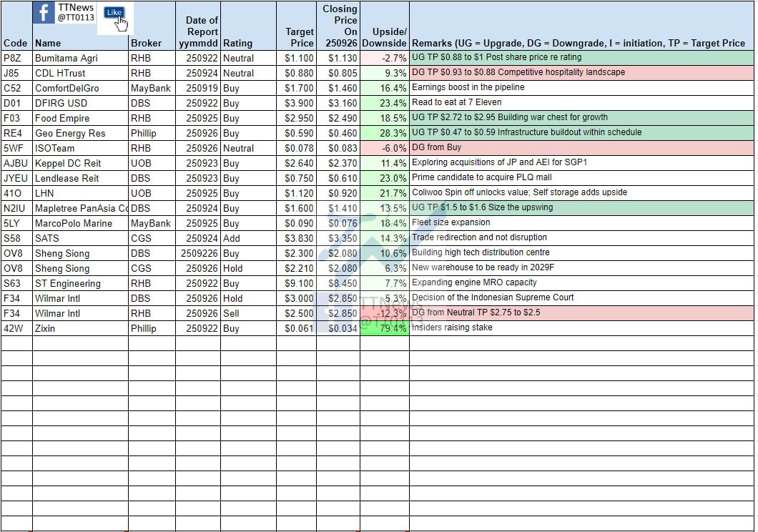The image size is (758, 532).
Task: Click the target price $9.100
Action: tap(296, 283)
